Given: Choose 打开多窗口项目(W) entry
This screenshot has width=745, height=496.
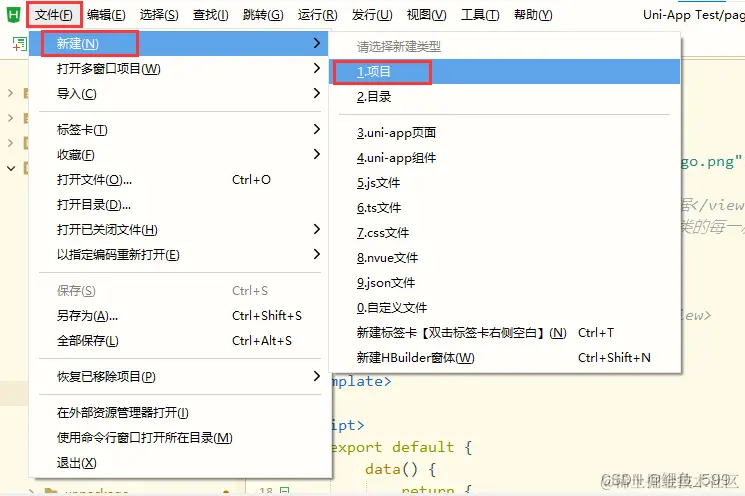Looking at the screenshot, I should coord(179,69).
